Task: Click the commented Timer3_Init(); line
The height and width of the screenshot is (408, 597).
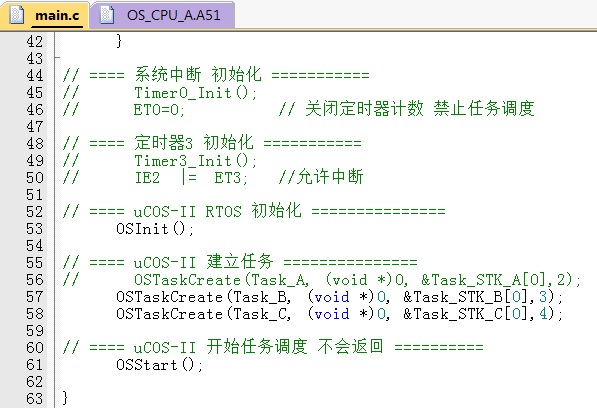Action: pos(160,161)
